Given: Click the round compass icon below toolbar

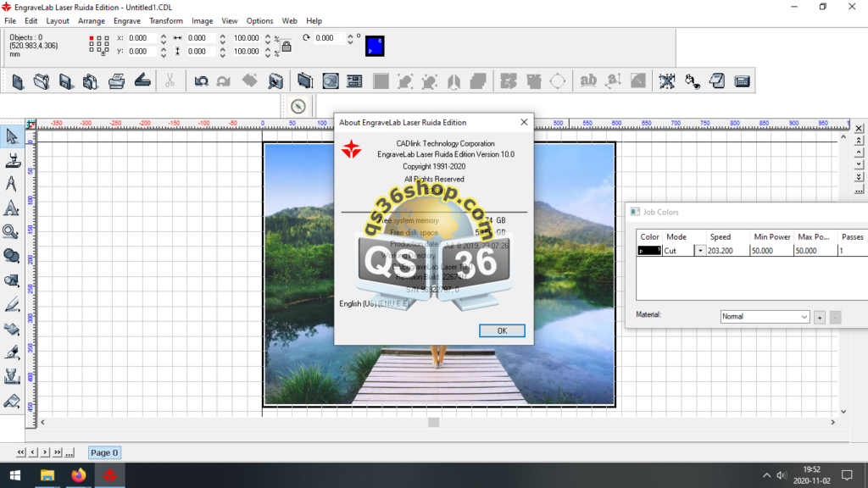Looking at the screenshot, I should [298, 106].
